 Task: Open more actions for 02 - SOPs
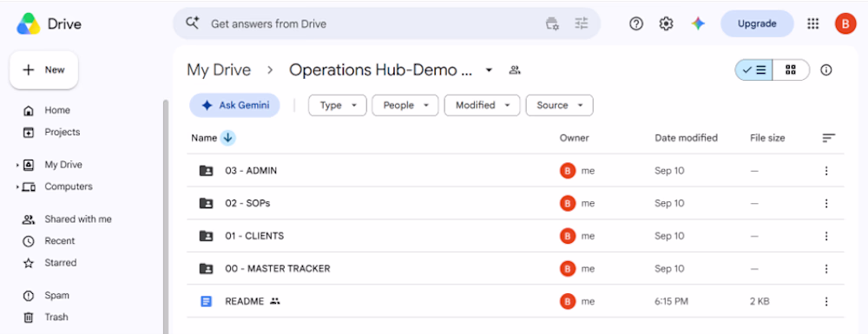click(826, 204)
